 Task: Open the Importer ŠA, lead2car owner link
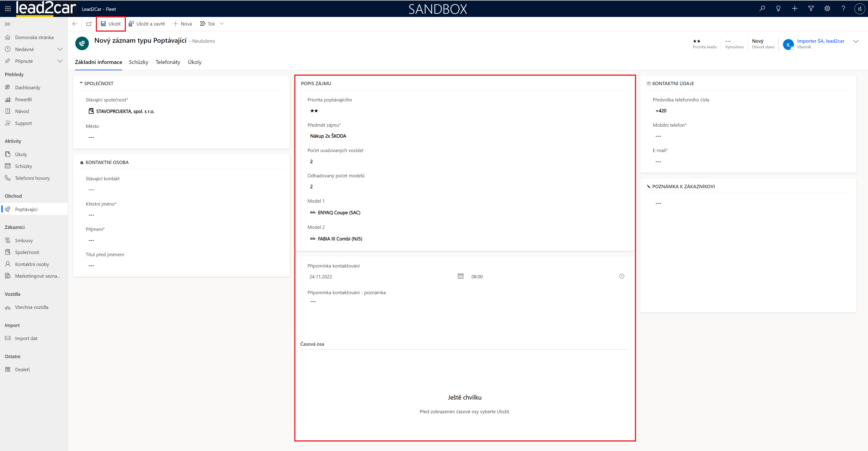(820, 41)
